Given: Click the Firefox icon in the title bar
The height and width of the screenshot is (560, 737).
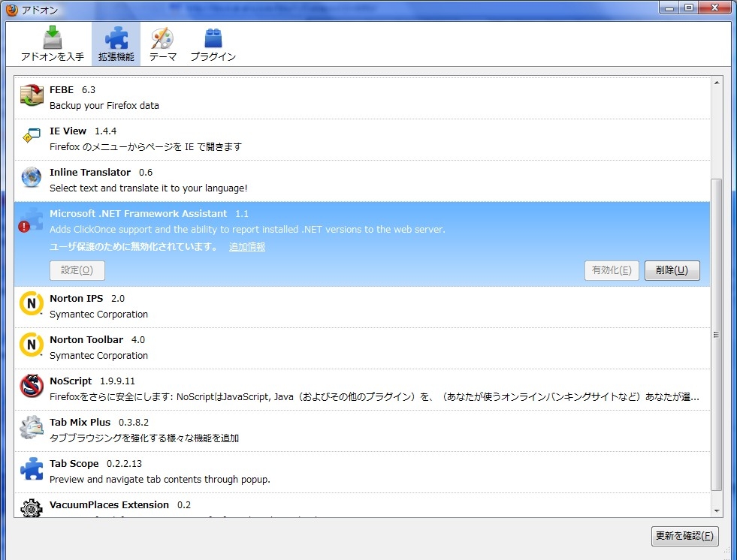Looking at the screenshot, I should click(12, 10).
